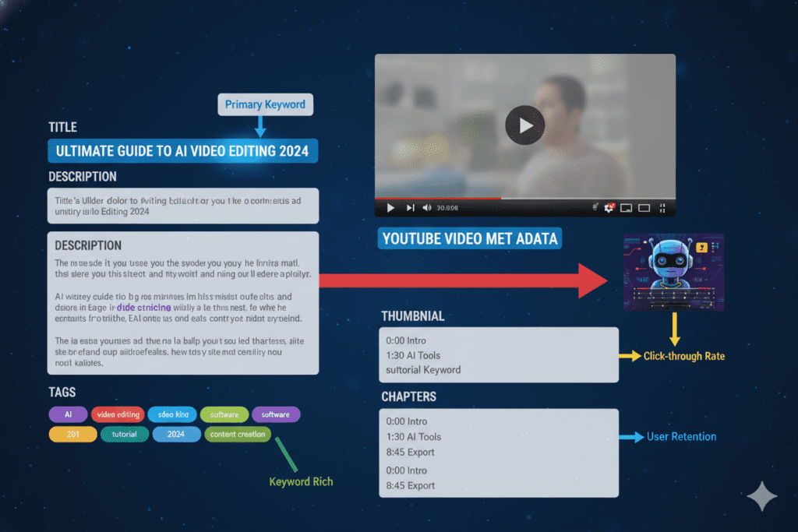Open the player settings gear icon

(x=609, y=208)
